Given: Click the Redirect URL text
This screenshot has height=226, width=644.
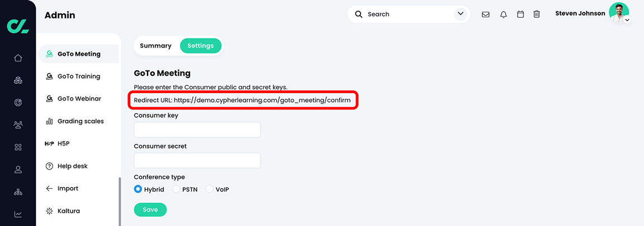Looking at the screenshot, I should pos(242,100).
